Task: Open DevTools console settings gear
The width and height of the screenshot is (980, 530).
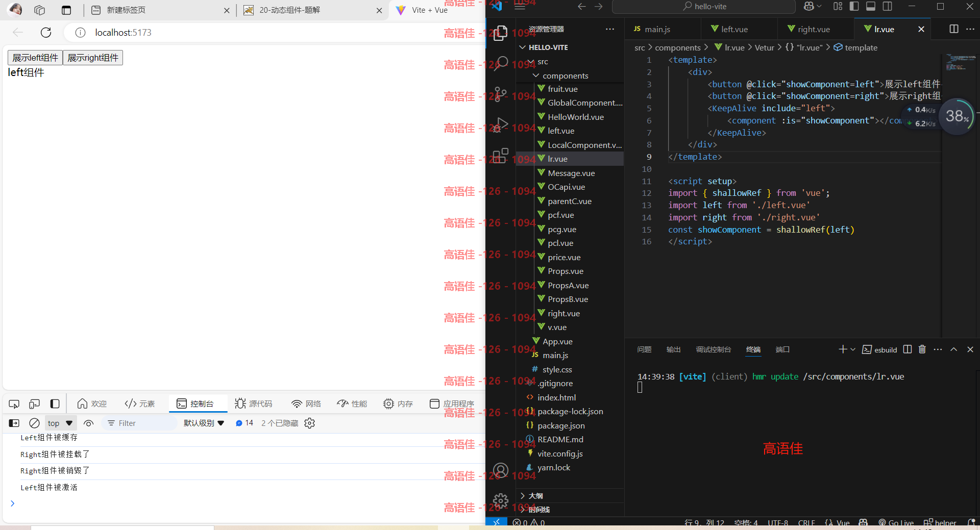Action: [309, 423]
